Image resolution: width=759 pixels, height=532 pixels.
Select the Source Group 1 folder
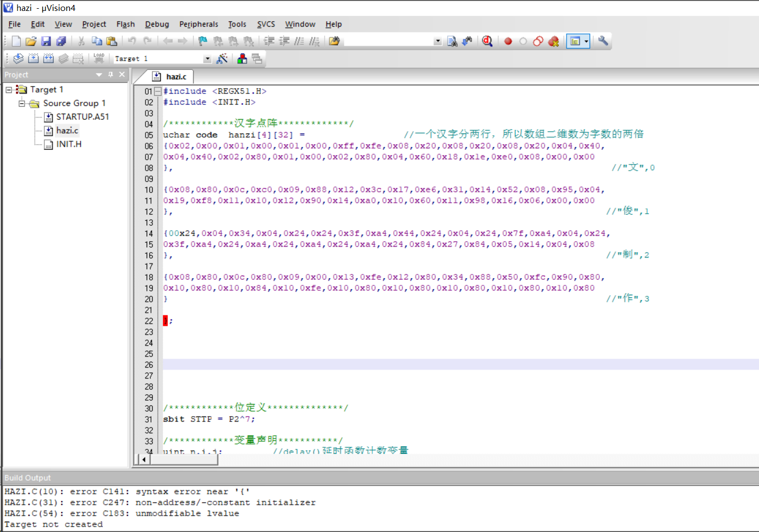click(74, 103)
